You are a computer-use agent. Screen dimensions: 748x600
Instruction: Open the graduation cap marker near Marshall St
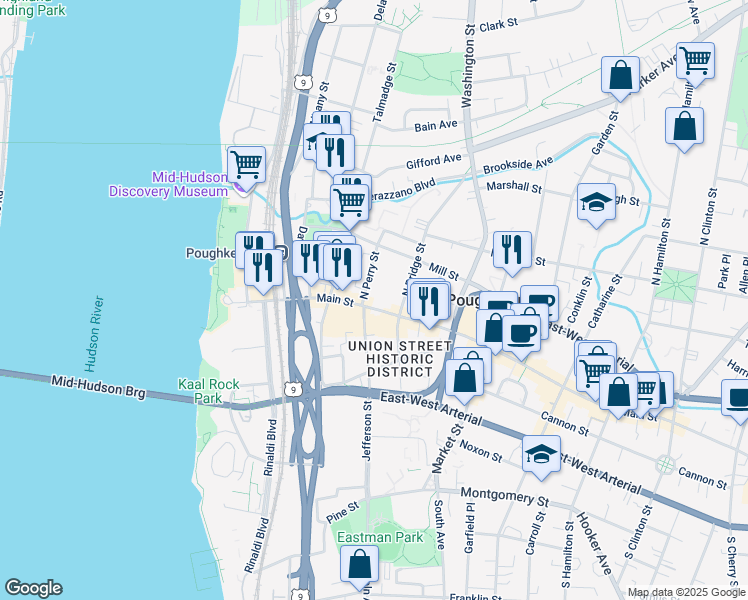click(596, 203)
